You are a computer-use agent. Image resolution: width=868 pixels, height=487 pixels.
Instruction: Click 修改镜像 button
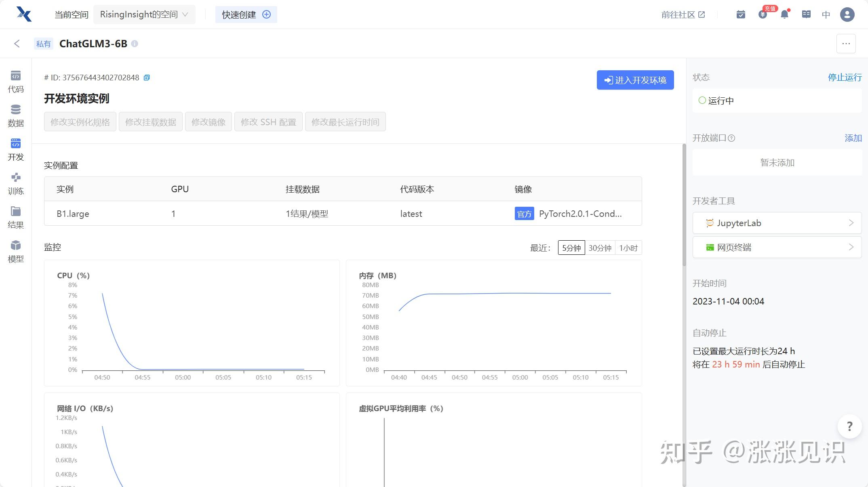tap(209, 122)
